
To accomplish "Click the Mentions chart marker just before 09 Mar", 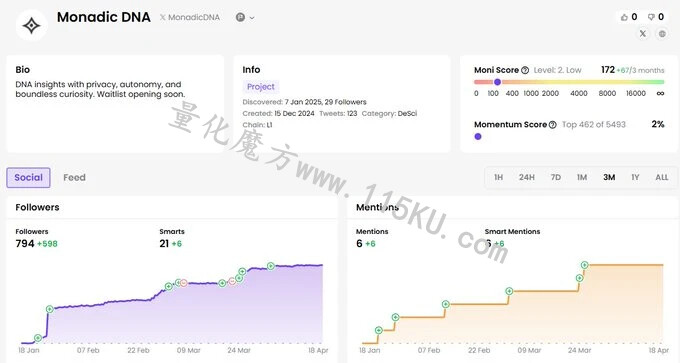I will coord(509,291).
